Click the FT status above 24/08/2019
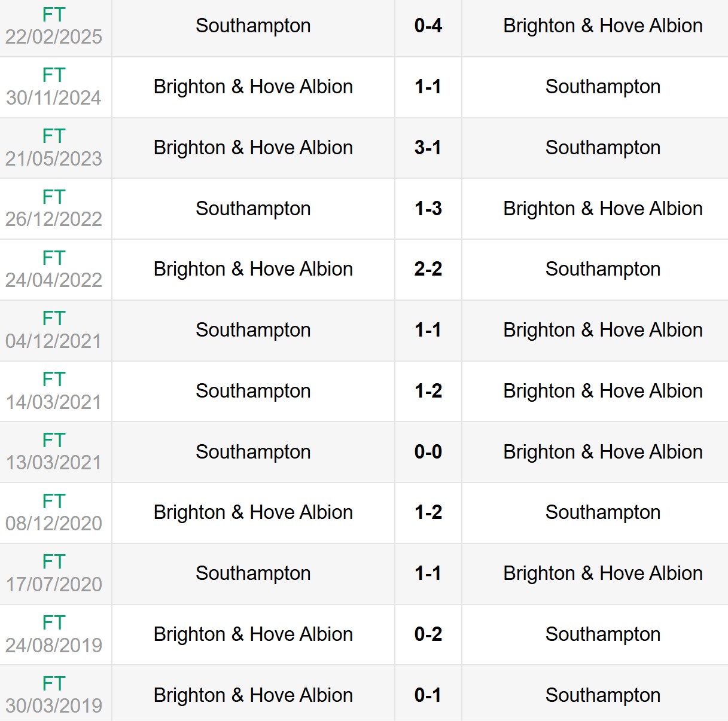This screenshot has width=728, height=721. coord(54,622)
